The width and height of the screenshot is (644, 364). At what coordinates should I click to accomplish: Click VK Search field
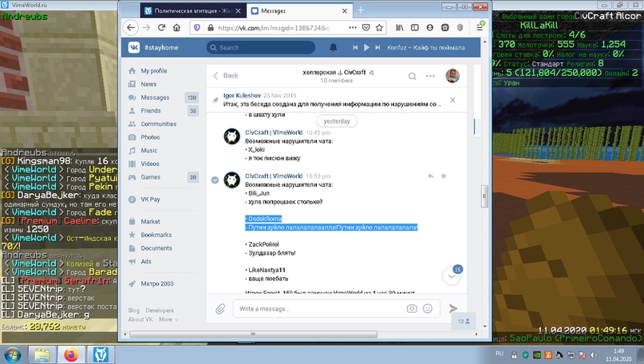click(261, 48)
